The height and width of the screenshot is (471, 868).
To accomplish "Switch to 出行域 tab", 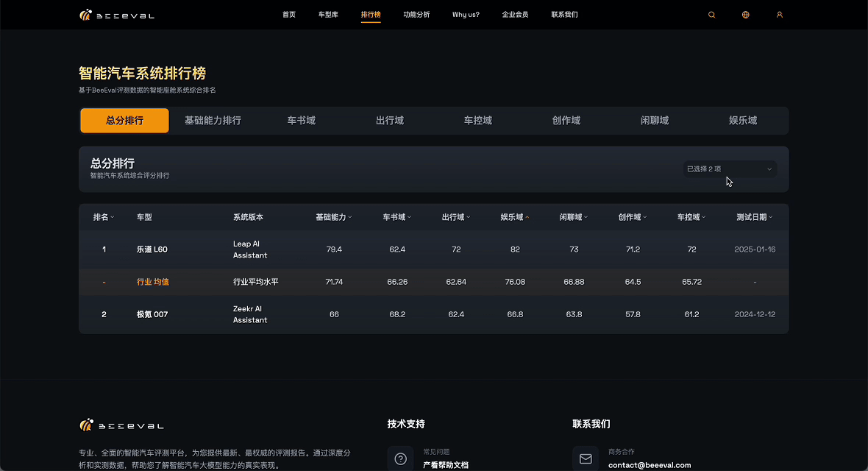I will [x=390, y=120].
